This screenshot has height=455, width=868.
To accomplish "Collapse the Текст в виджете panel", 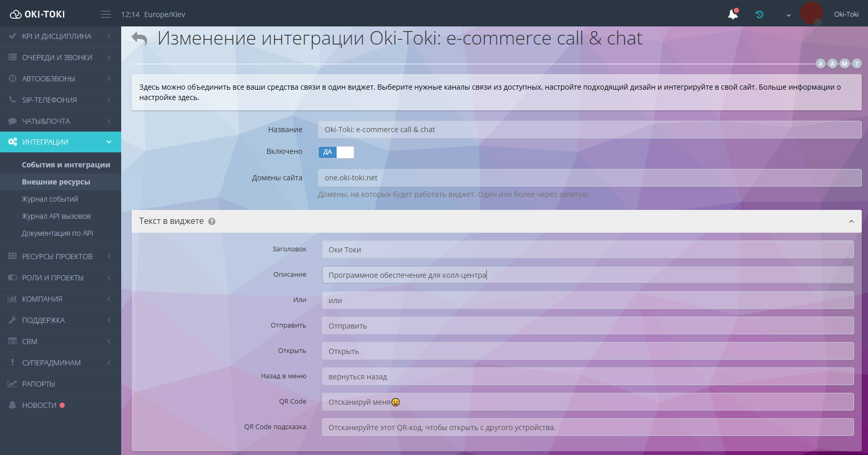I will (851, 221).
